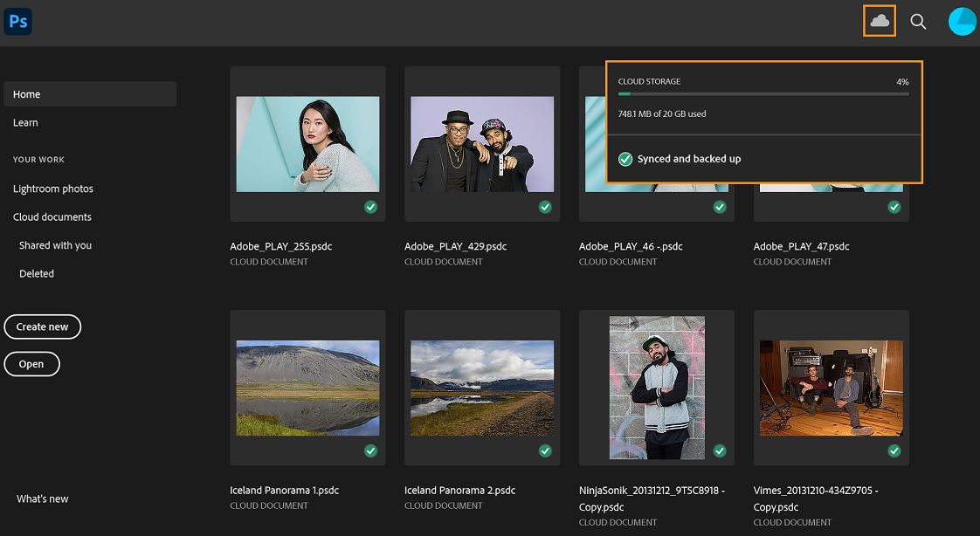The height and width of the screenshot is (536, 980).
Task: Click the Synced and backed up checkmark icon
Action: click(625, 159)
